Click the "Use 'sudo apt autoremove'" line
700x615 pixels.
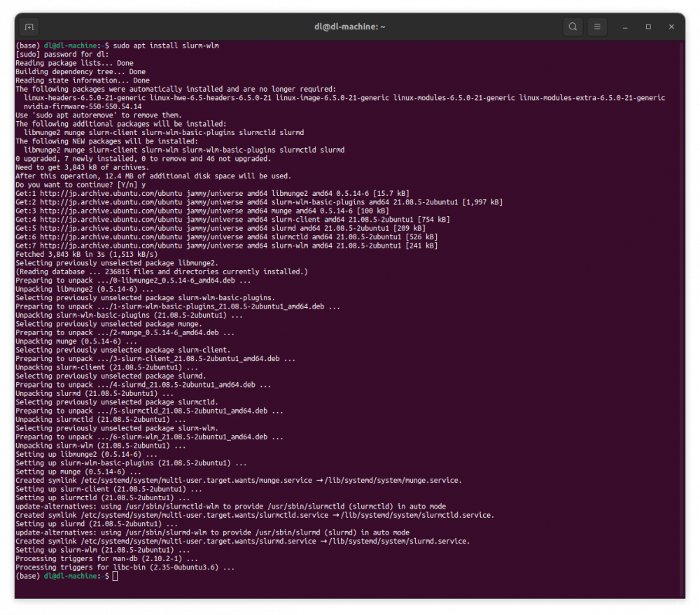point(99,115)
